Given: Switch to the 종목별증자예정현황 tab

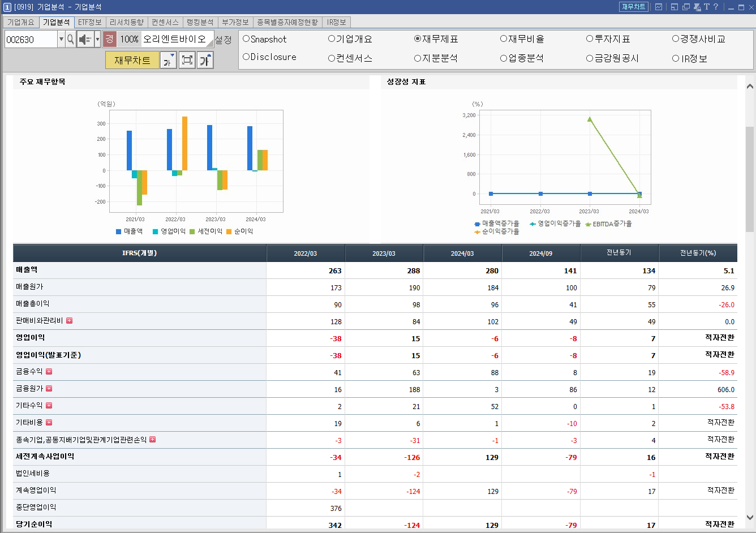Looking at the screenshot, I should (287, 22).
